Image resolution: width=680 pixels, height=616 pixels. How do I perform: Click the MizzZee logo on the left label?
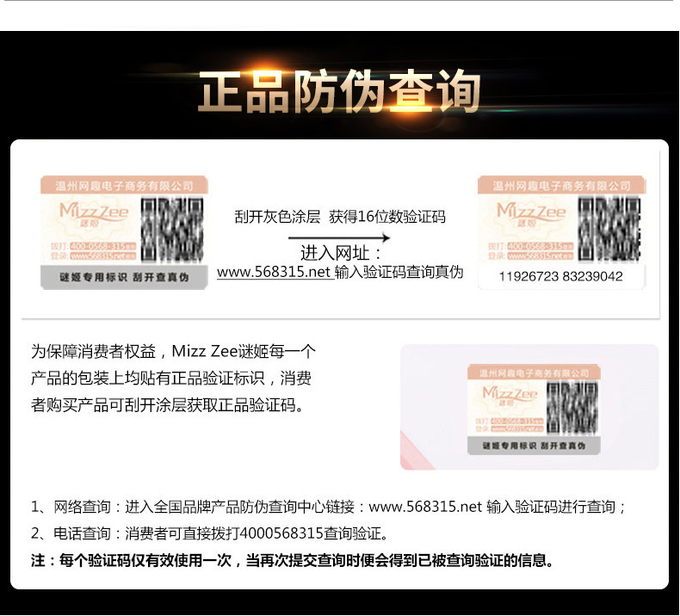pos(94,213)
